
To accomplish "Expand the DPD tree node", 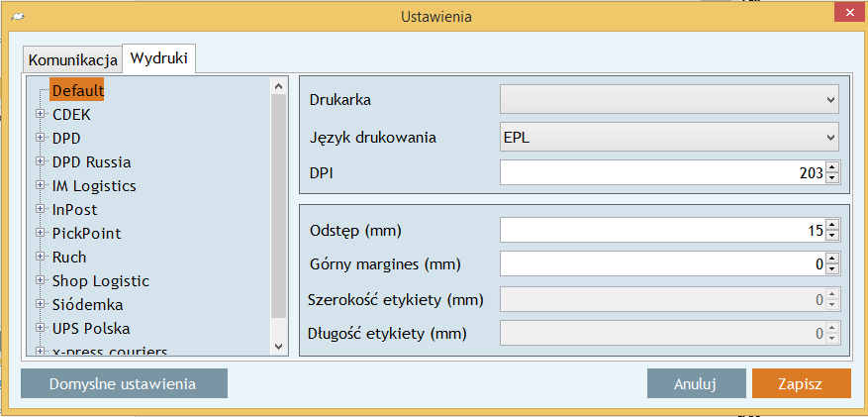I will click(40, 138).
